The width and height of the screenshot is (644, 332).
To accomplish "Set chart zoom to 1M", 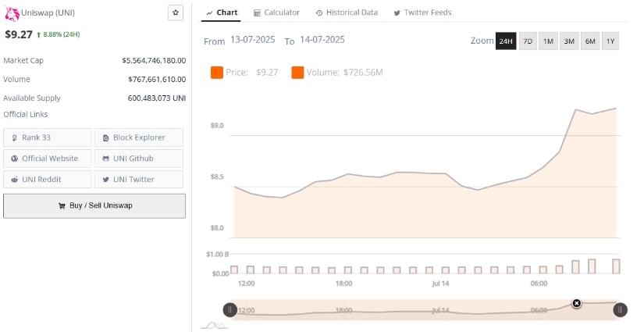I will click(x=548, y=41).
